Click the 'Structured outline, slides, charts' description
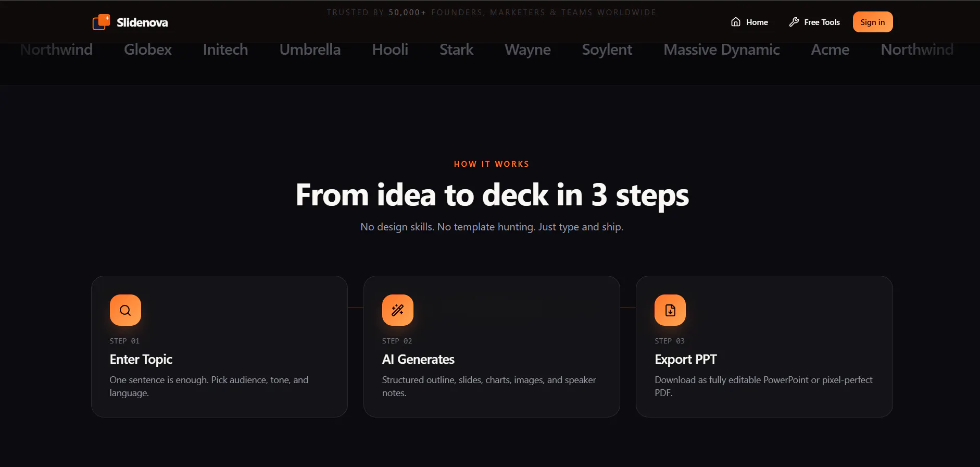This screenshot has height=467, width=980. coord(489,386)
